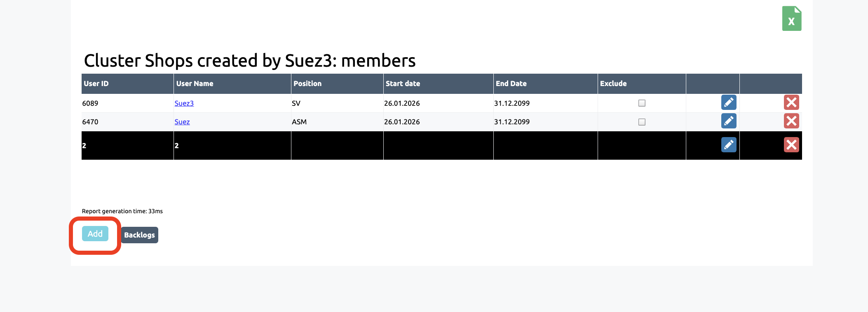This screenshot has height=312, width=868.
Task: Select the End Date column header
Action: [511, 84]
